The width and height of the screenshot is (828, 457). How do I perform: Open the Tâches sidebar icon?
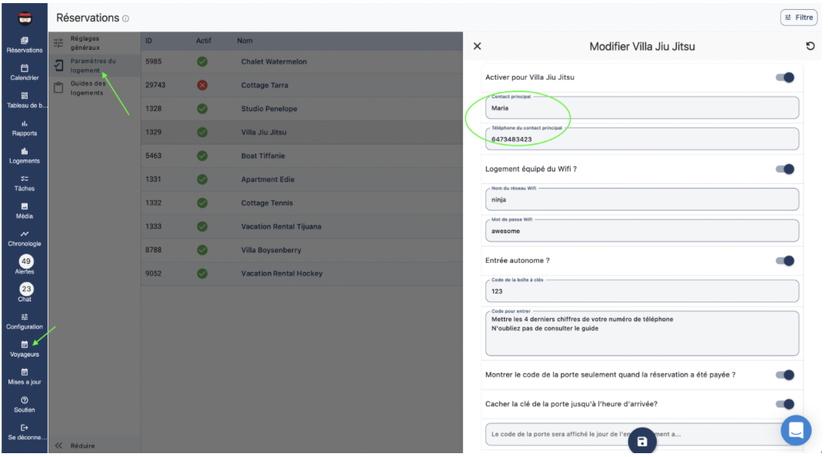pyautogui.click(x=24, y=183)
